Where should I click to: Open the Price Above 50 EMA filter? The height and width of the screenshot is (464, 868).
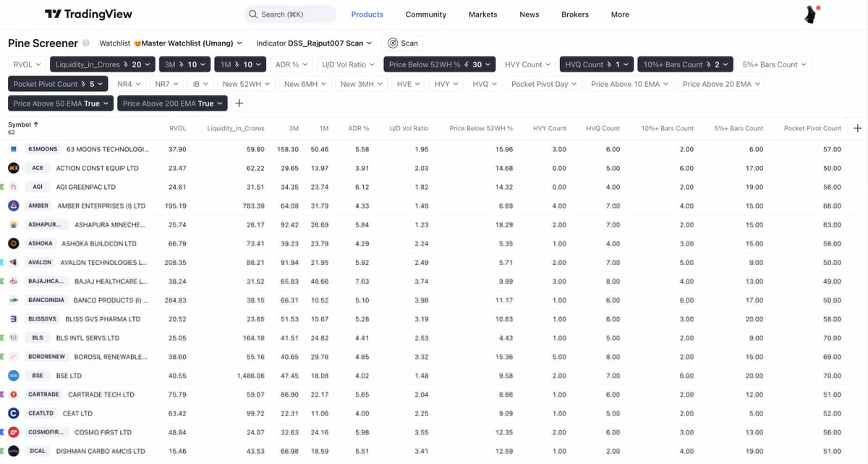(61, 104)
